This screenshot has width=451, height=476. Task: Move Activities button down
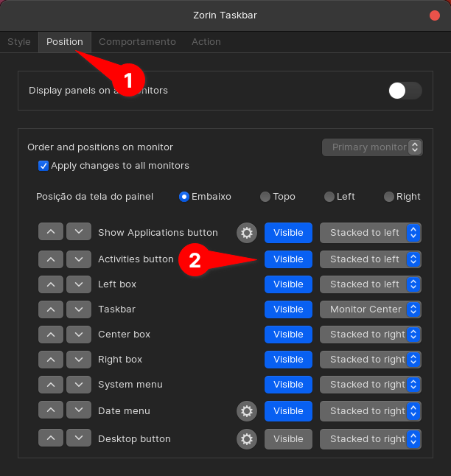click(79, 259)
